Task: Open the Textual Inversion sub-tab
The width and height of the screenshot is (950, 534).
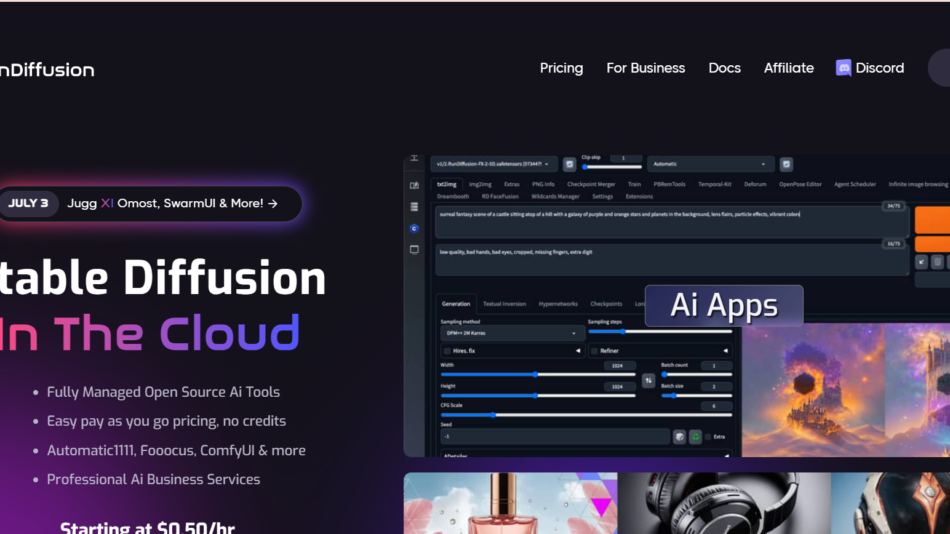Action: click(x=504, y=304)
